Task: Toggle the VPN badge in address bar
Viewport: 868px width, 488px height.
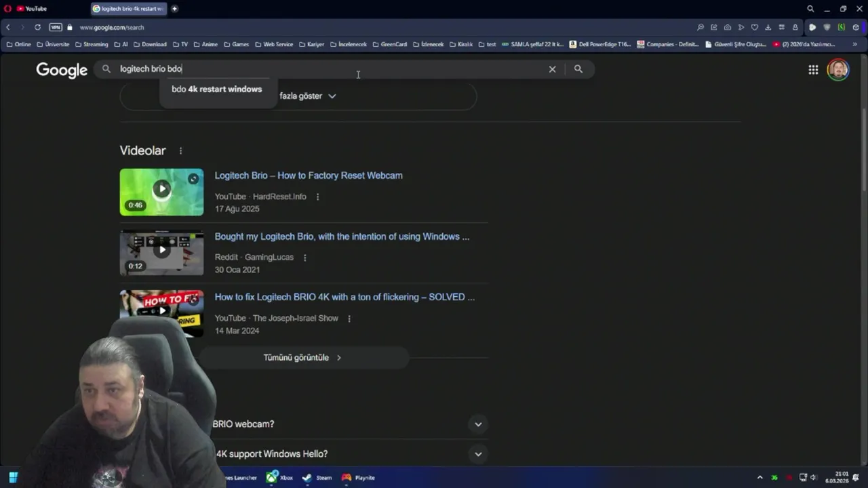Action: tap(56, 27)
